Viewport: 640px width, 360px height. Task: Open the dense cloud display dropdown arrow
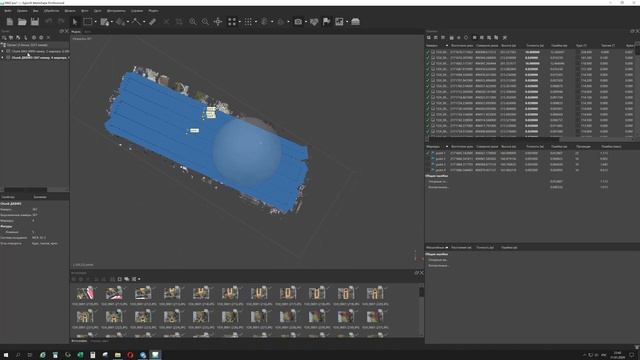coord(256,22)
